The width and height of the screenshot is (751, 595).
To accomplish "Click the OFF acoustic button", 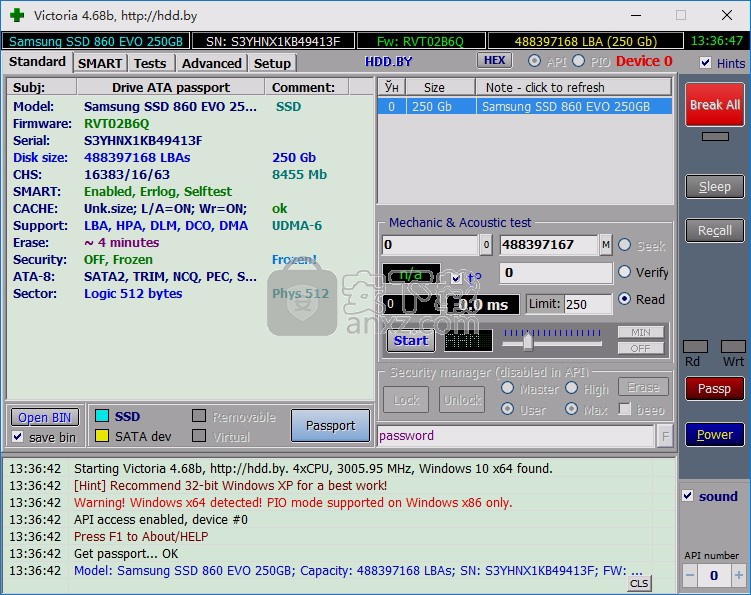I will pyautogui.click(x=640, y=348).
